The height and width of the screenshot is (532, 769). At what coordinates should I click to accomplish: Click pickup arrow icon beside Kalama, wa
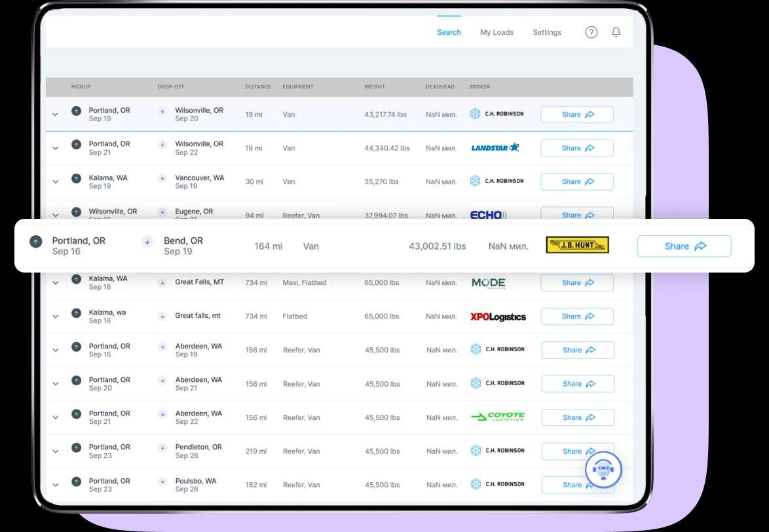tap(76, 313)
